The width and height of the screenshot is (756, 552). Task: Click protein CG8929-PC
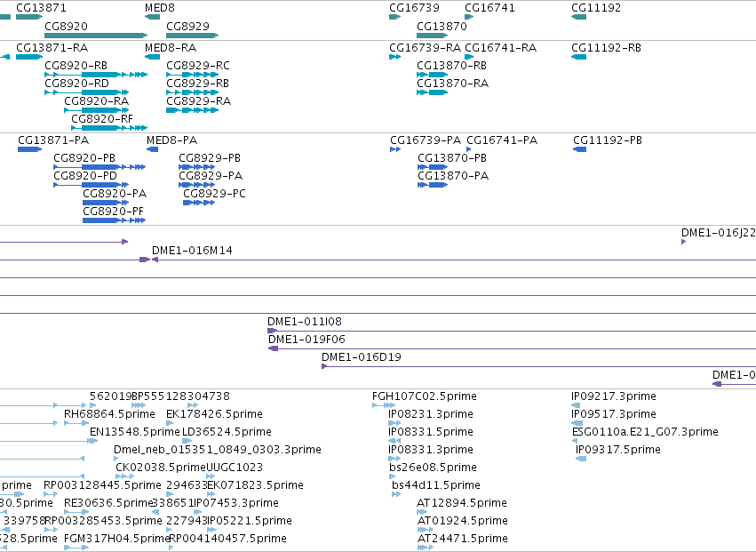(215, 194)
